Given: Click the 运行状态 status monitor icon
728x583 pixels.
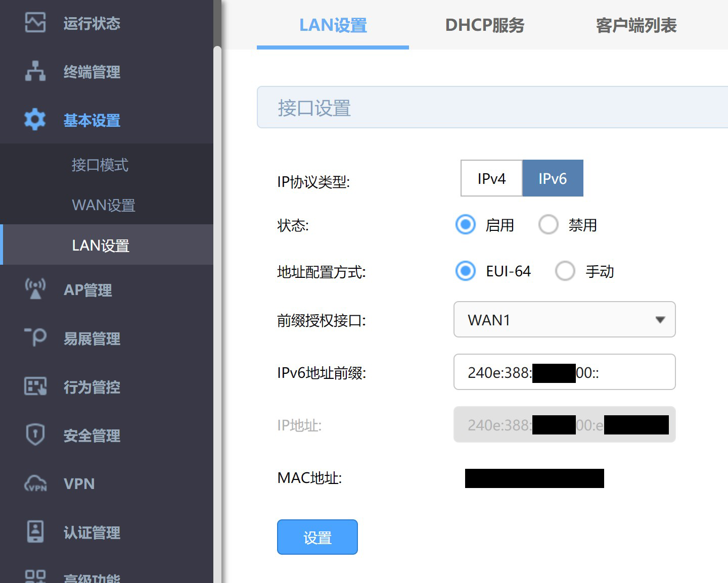Looking at the screenshot, I should pos(35,23).
